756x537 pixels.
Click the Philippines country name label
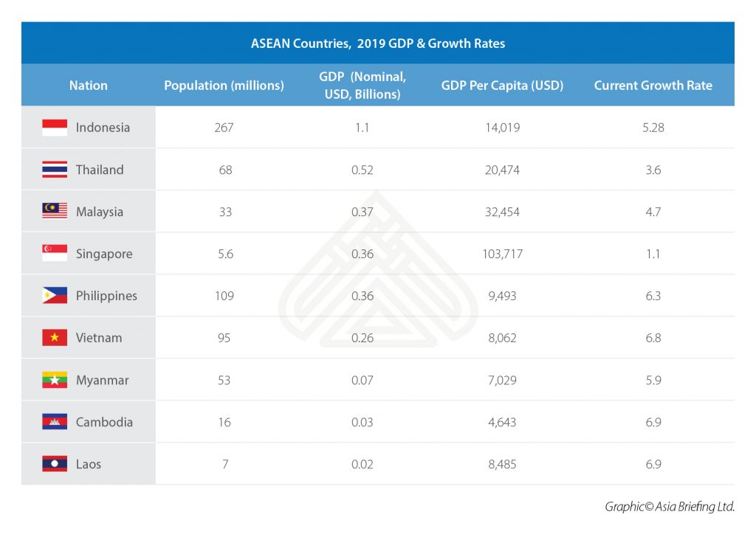106,296
